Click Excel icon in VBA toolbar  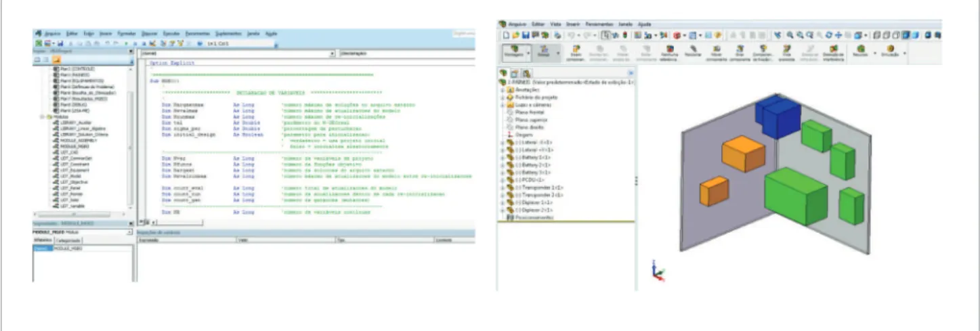[x=38, y=42]
